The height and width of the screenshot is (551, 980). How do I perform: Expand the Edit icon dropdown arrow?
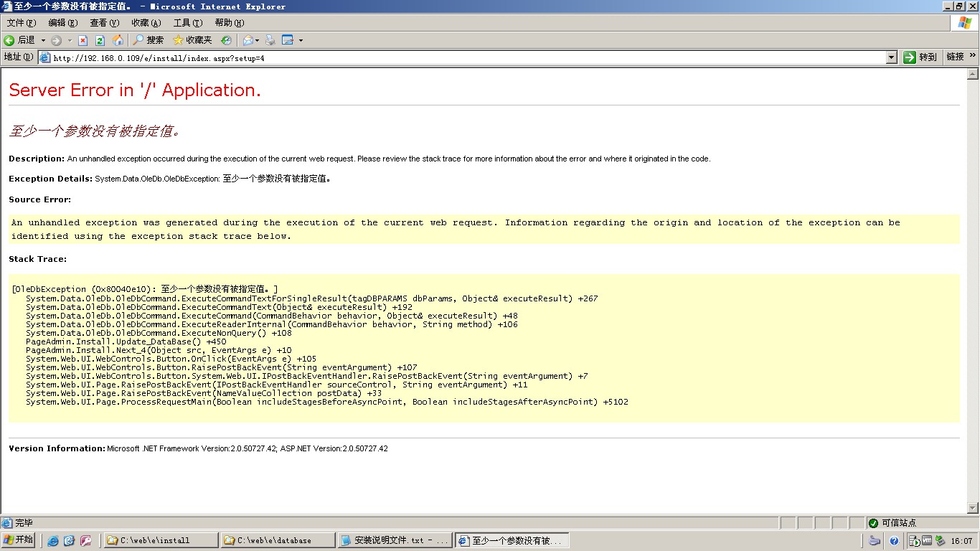301,40
